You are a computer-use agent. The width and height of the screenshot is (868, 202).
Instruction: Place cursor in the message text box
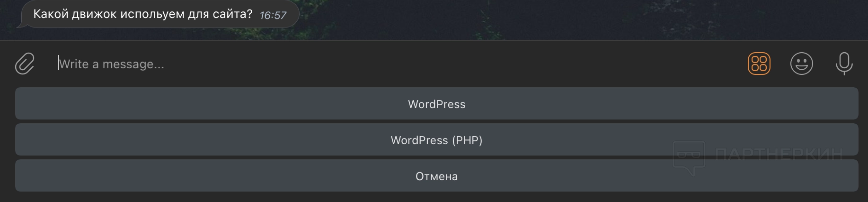(379, 64)
